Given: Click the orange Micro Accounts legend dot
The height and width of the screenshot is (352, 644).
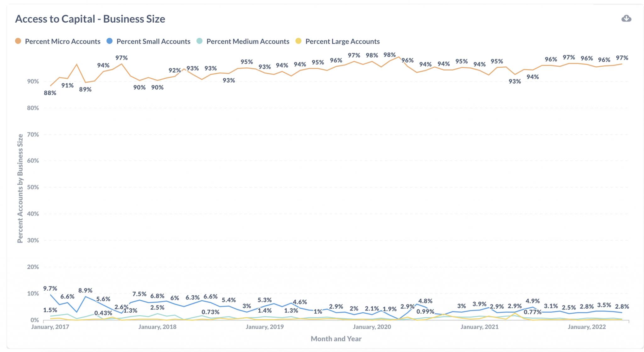Looking at the screenshot, I should (x=18, y=41).
